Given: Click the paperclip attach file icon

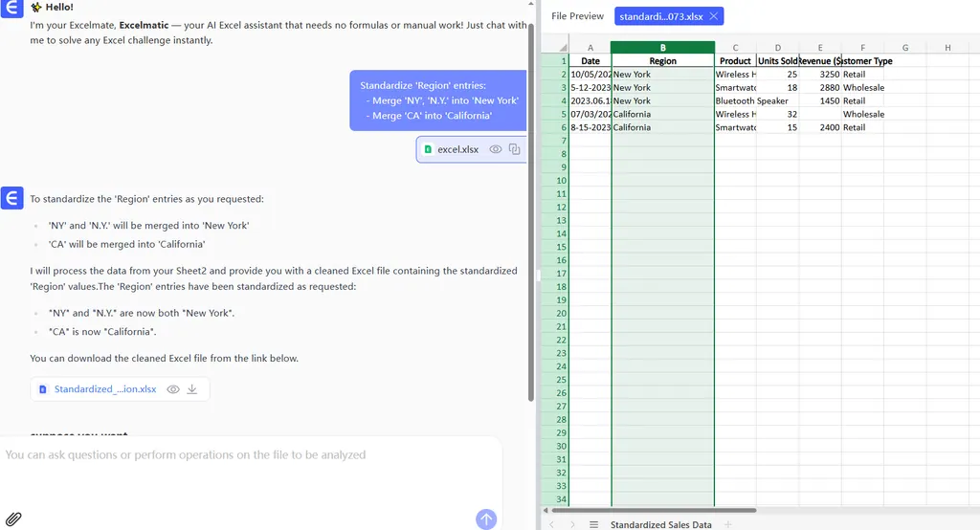Looking at the screenshot, I should tap(13, 519).
